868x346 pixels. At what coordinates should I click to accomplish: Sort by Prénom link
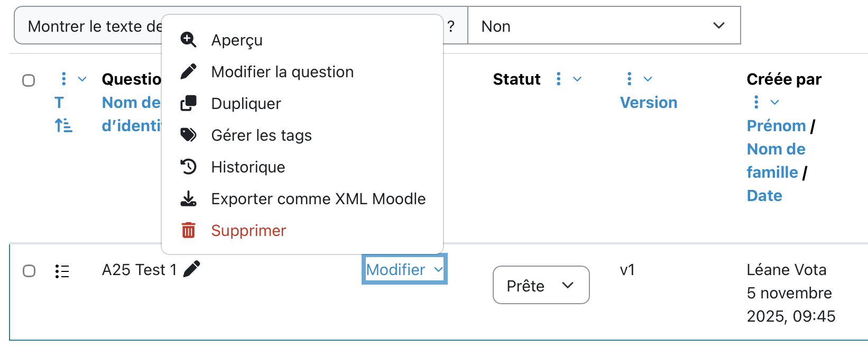(776, 126)
